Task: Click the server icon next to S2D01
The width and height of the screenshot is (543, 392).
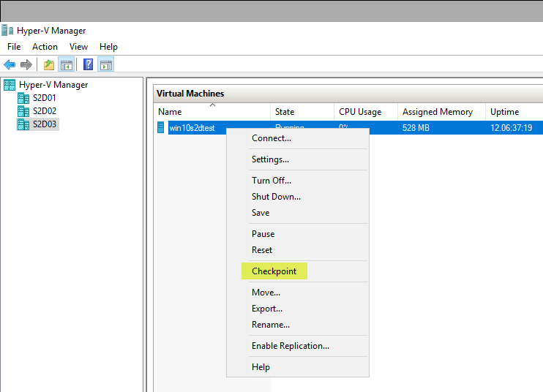Action: [23, 98]
